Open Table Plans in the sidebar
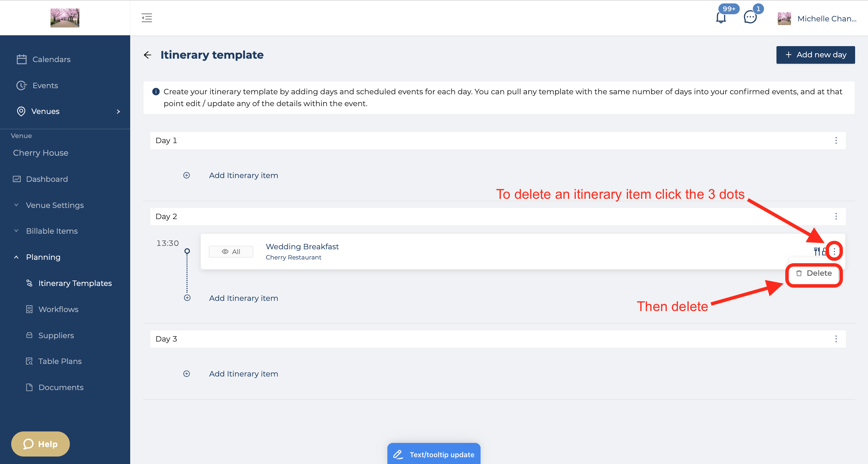The image size is (868, 464). tap(60, 361)
